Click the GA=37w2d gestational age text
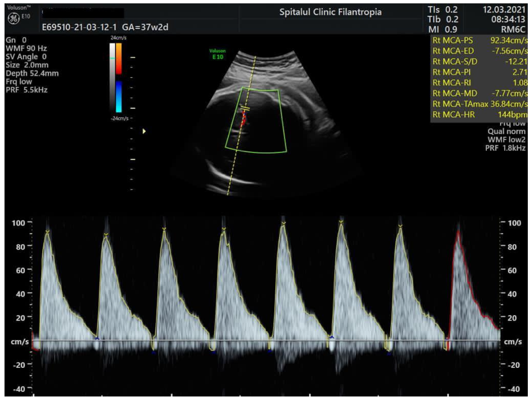 [x=145, y=27]
